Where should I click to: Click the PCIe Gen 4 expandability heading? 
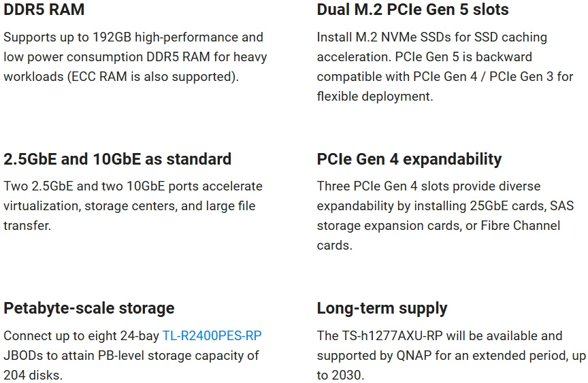pyautogui.click(x=409, y=159)
